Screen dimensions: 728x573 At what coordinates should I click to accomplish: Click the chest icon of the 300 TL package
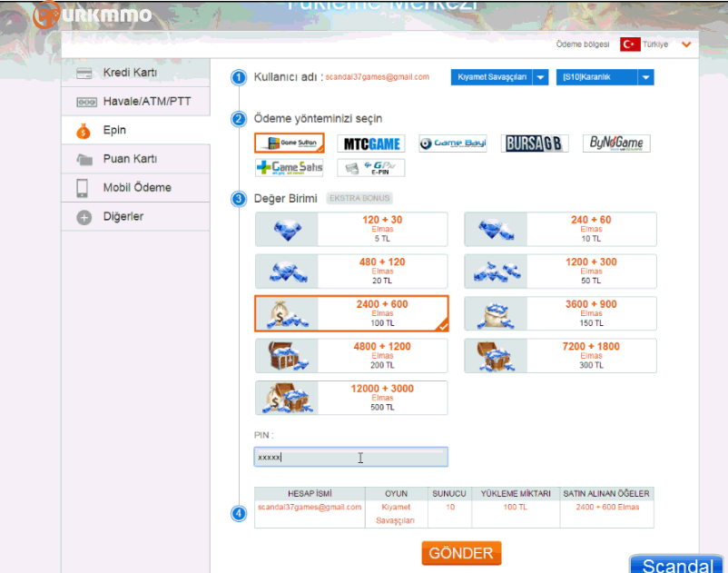(x=497, y=356)
